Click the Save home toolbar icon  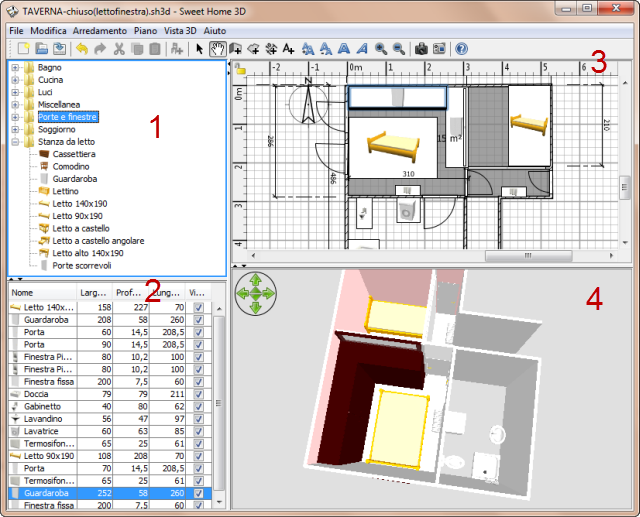(60, 48)
